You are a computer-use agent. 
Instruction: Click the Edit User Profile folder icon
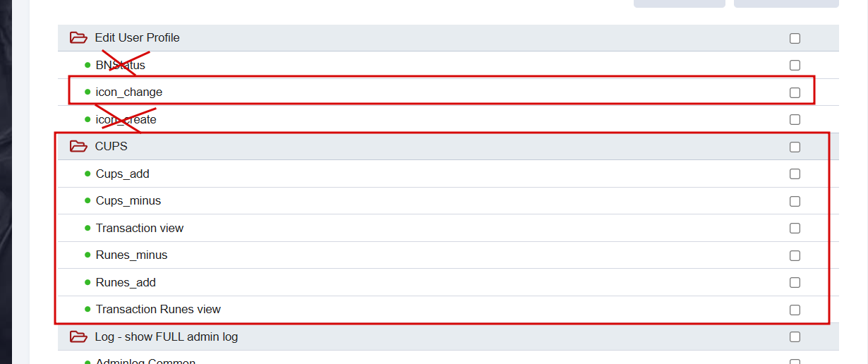pos(78,38)
